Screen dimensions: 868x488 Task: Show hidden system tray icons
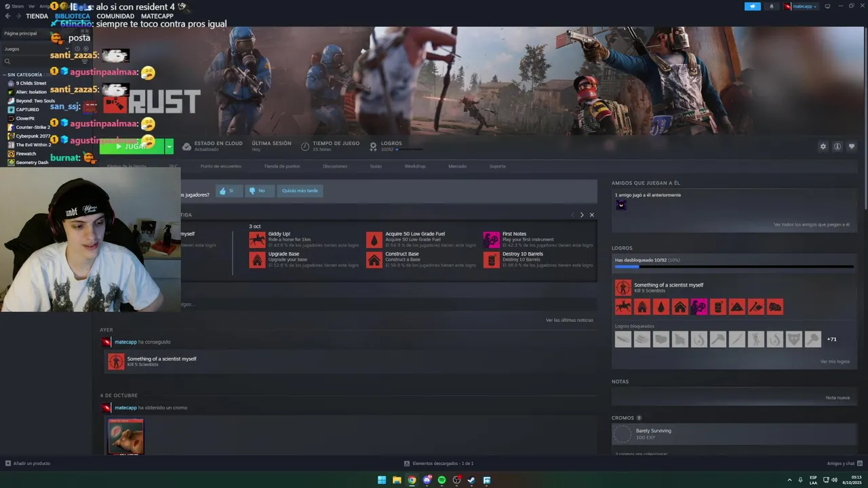point(789,480)
